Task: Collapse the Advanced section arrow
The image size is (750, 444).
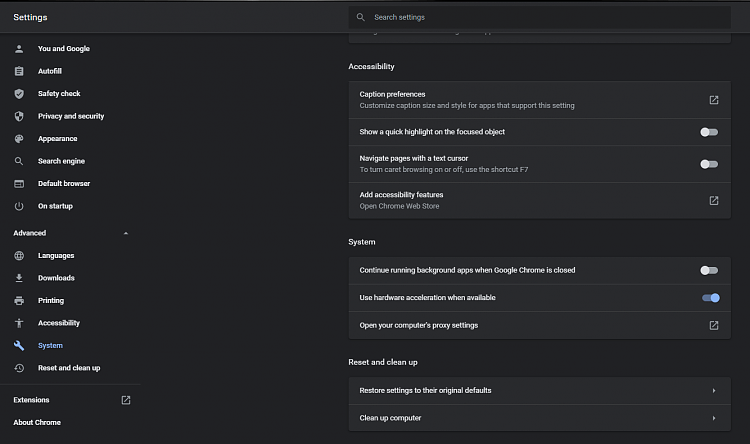Action: pyautogui.click(x=125, y=233)
